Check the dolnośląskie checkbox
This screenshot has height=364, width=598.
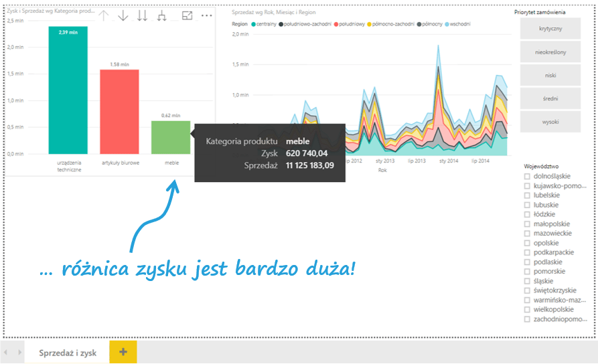click(x=528, y=176)
